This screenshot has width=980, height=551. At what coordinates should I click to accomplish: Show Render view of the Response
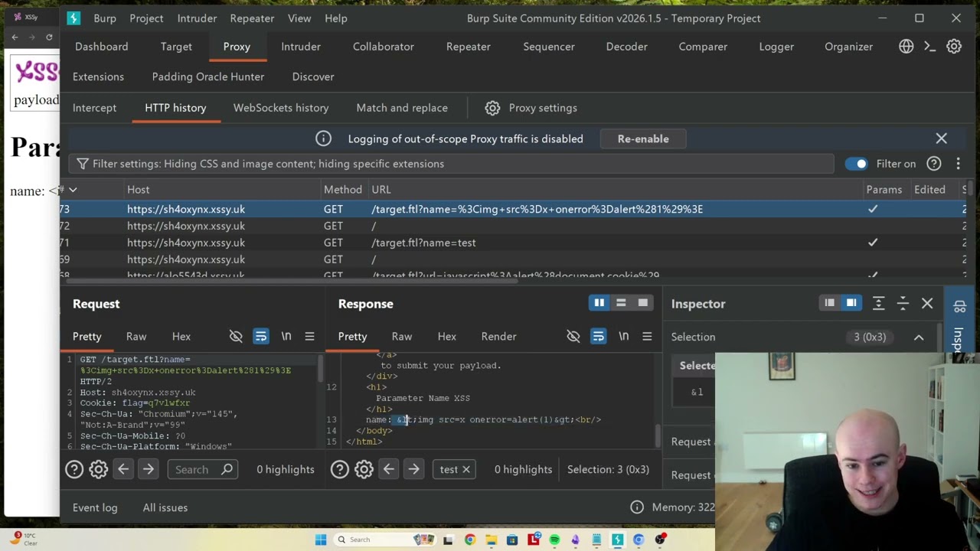pyautogui.click(x=498, y=337)
